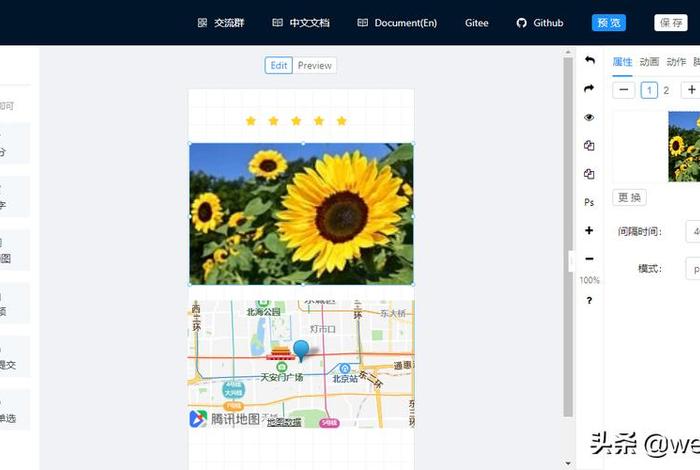Open the 模式 mode dropdown

693,269
